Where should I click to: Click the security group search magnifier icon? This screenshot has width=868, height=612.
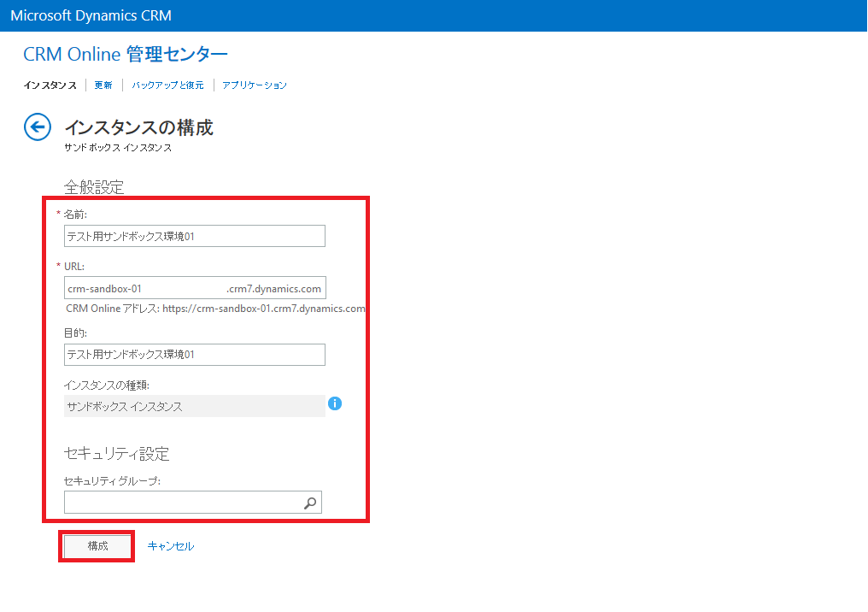311,503
